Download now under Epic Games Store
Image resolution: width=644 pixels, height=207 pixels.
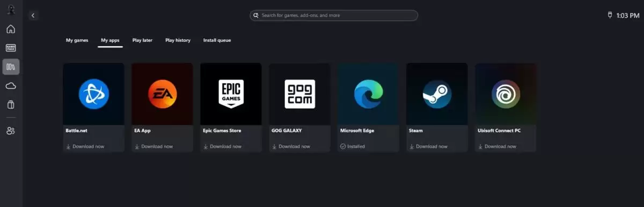(222, 146)
